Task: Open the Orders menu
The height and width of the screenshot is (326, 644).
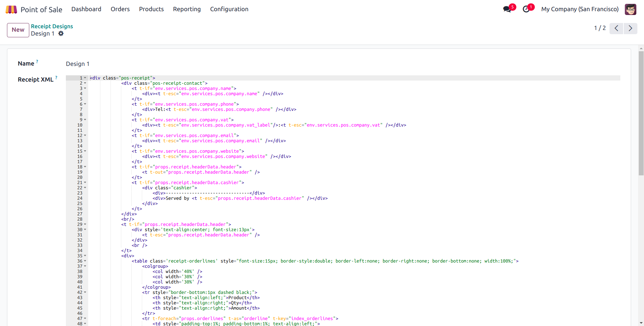Action: (x=120, y=9)
